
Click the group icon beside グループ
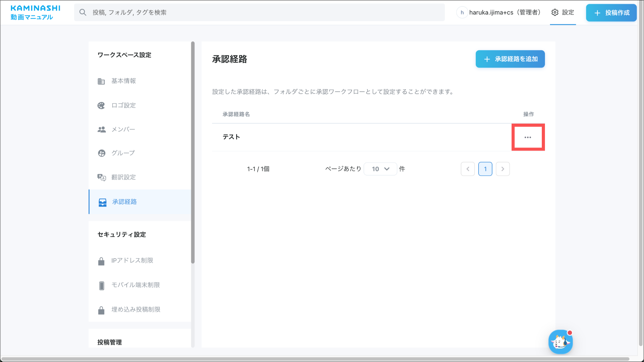coord(101,153)
